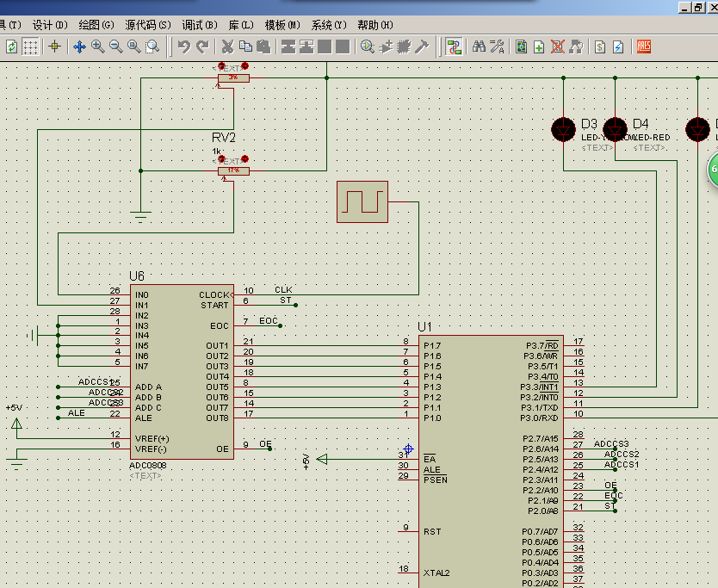Open the property assignment tool
This screenshot has width=718, height=588.
pos(497,46)
